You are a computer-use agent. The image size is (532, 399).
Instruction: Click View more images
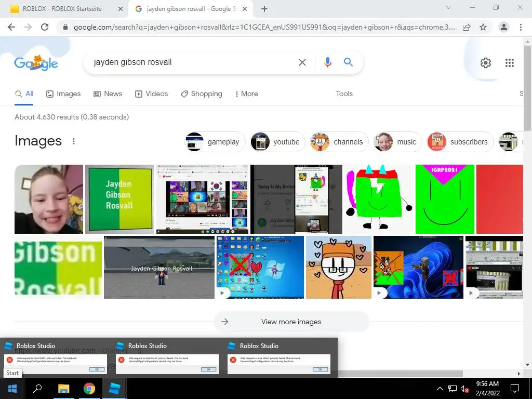tap(291, 322)
